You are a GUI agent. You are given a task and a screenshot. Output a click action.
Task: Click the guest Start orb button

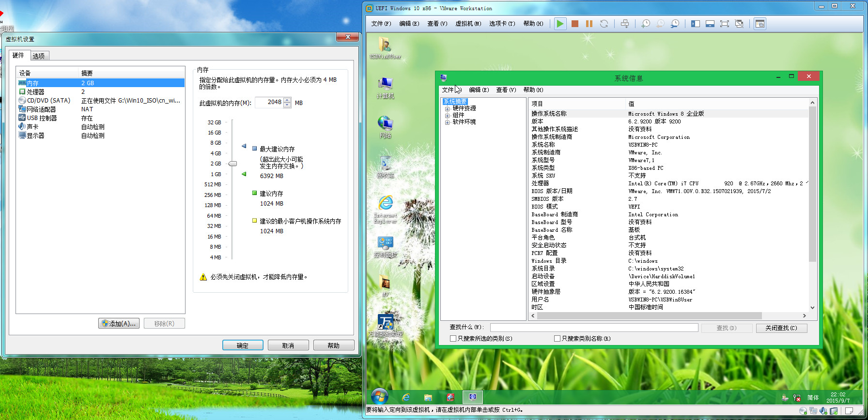pos(379,397)
